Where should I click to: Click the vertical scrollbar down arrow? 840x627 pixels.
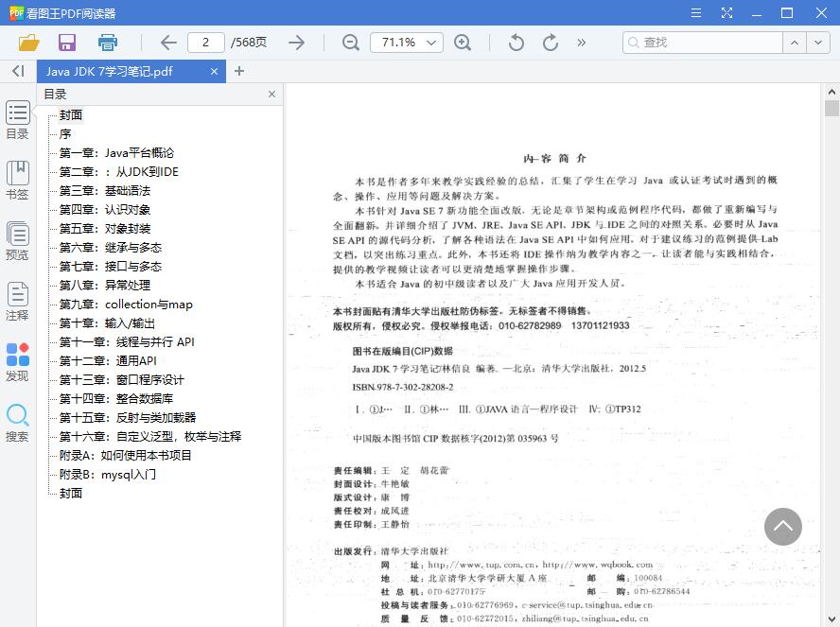pyautogui.click(x=831, y=620)
